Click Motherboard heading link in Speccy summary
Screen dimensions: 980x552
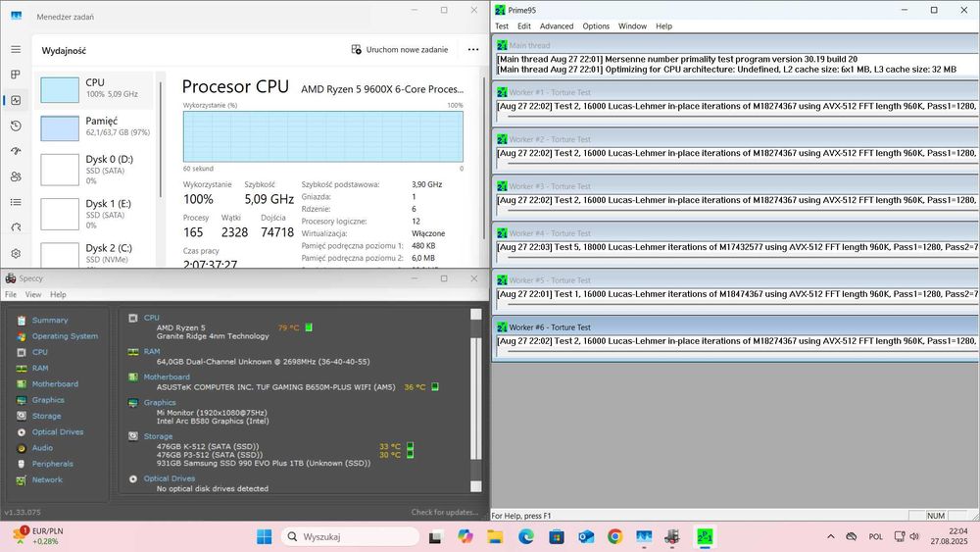point(167,376)
